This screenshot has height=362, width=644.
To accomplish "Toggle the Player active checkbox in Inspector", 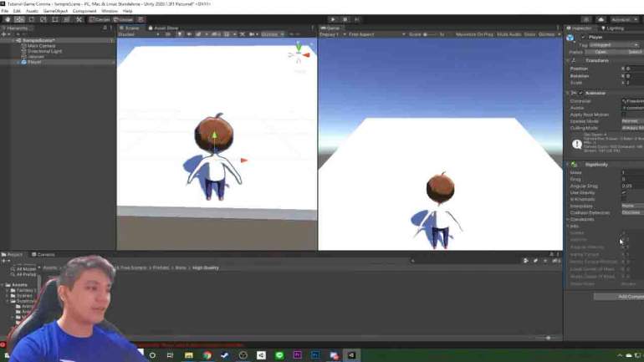I will 583,37.
